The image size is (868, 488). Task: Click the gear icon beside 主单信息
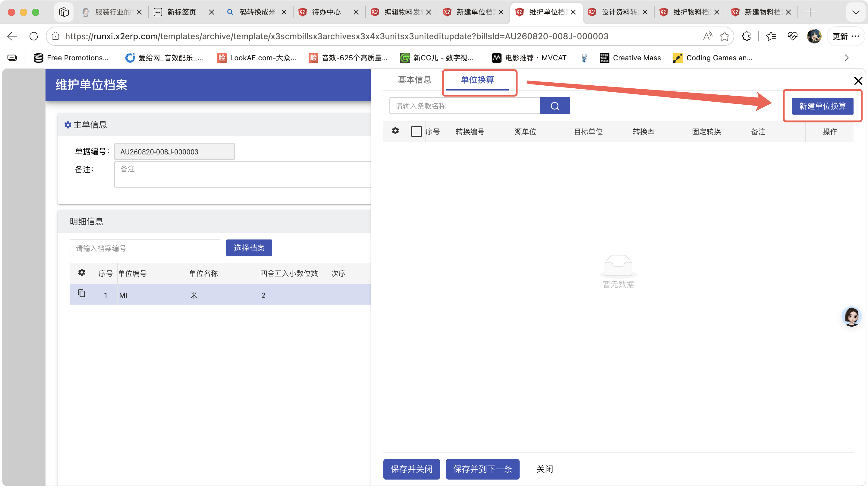click(x=68, y=125)
